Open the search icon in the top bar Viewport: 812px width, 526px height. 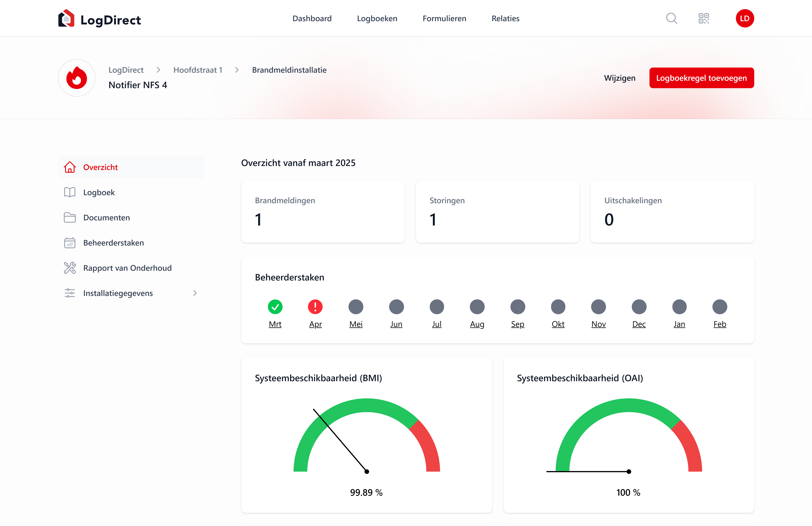(x=671, y=18)
